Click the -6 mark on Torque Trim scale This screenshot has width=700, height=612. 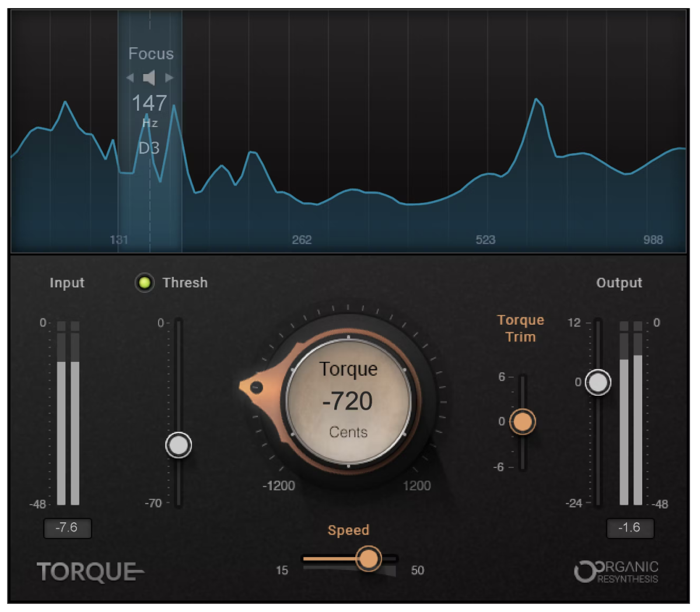coord(499,467)
